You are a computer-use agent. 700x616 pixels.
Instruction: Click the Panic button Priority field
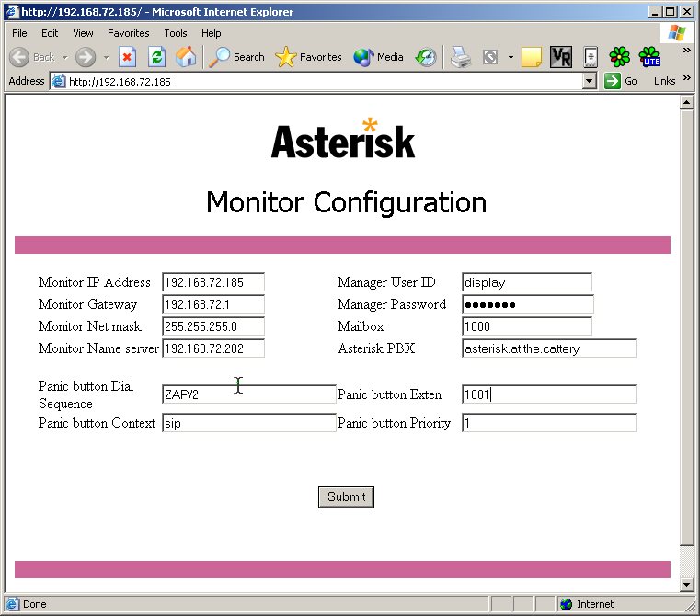549,423
